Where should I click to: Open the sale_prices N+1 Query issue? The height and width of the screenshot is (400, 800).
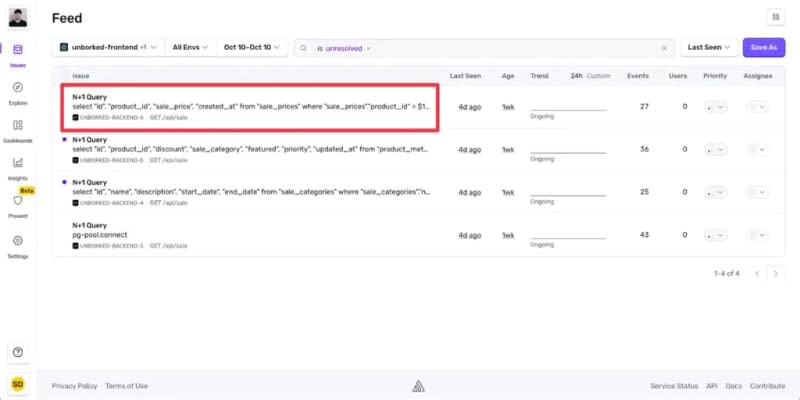[251, 107]
